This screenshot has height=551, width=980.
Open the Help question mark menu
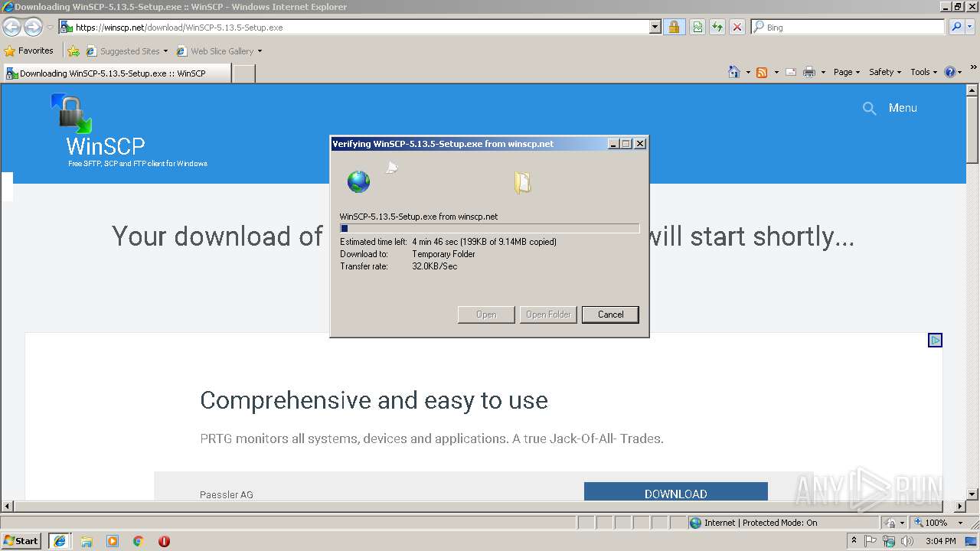click(x=953, y=72)
